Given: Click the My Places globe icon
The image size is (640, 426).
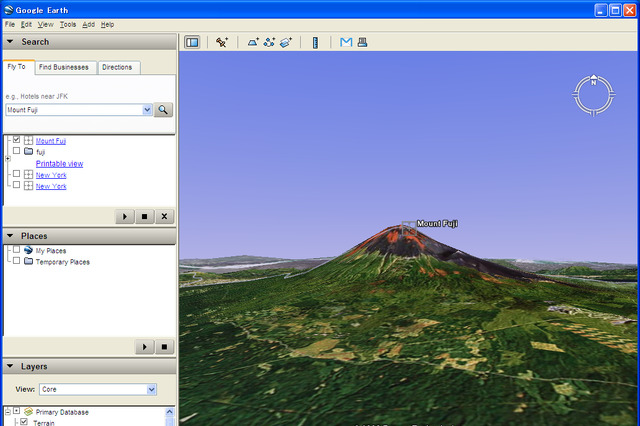Looking at the screenshot, I should (28, 250).
